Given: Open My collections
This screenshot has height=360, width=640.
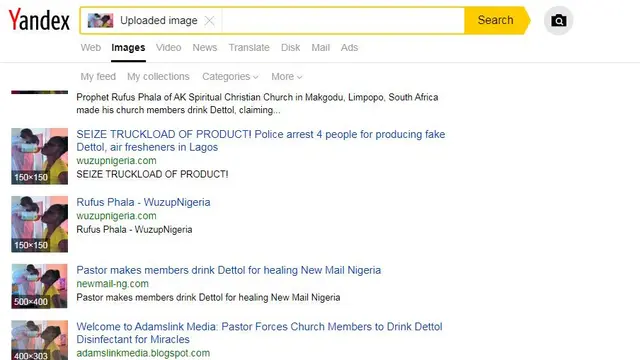Looking at the screenshot, I should (x=158, y=77).
